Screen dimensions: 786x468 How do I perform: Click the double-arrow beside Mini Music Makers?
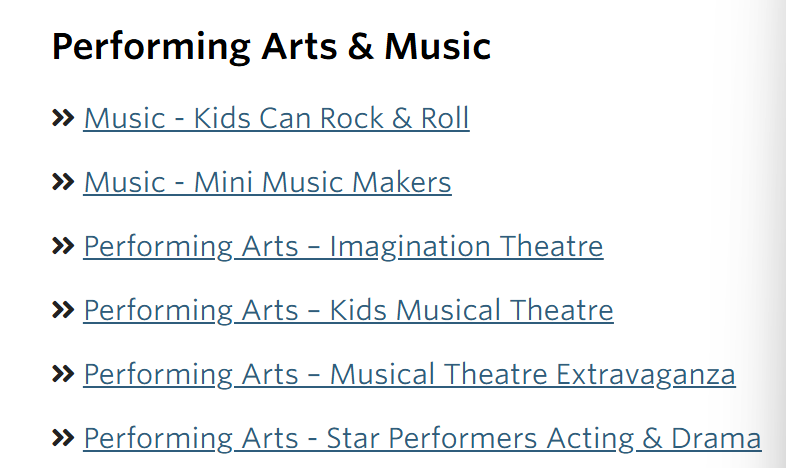click(x=63, y=183)
